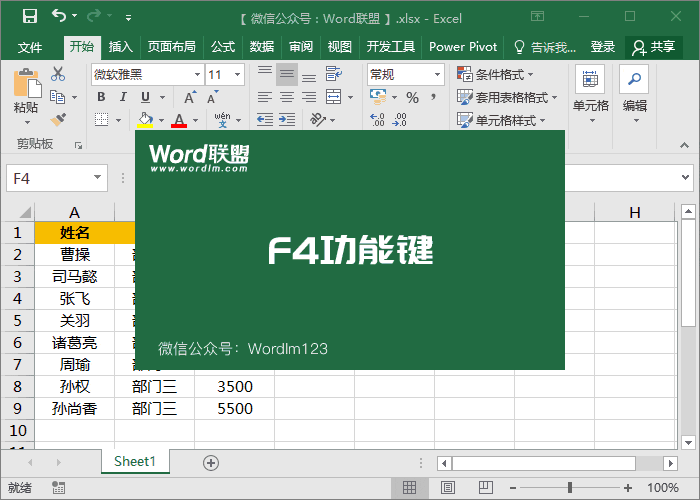Decrease decimal places icon
Image resolution: width=700 pixels, height=500 pixels.
click(400, 120)
